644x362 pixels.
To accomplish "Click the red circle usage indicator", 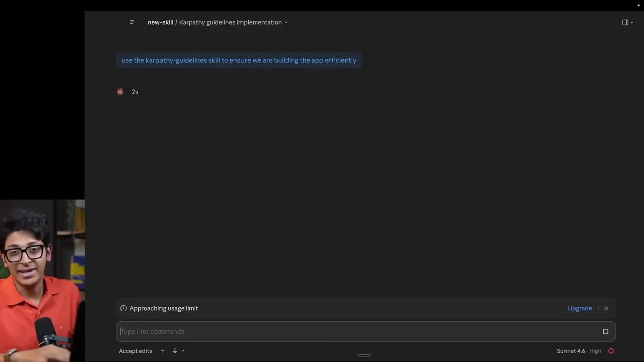I will coord(611,351).
